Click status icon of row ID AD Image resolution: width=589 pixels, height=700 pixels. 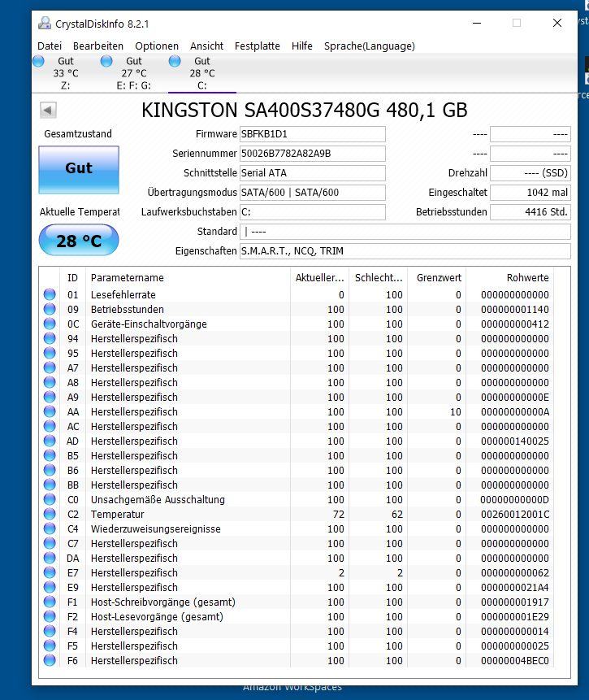[x=50, y=441]
